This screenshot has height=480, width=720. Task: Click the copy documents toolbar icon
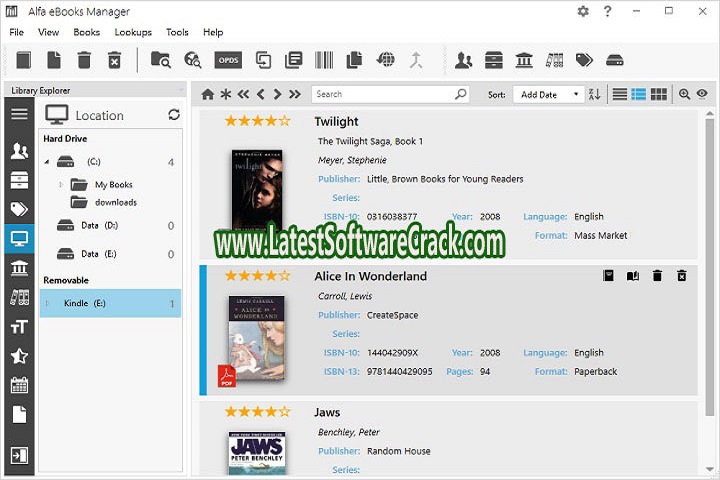coord(354,60)
